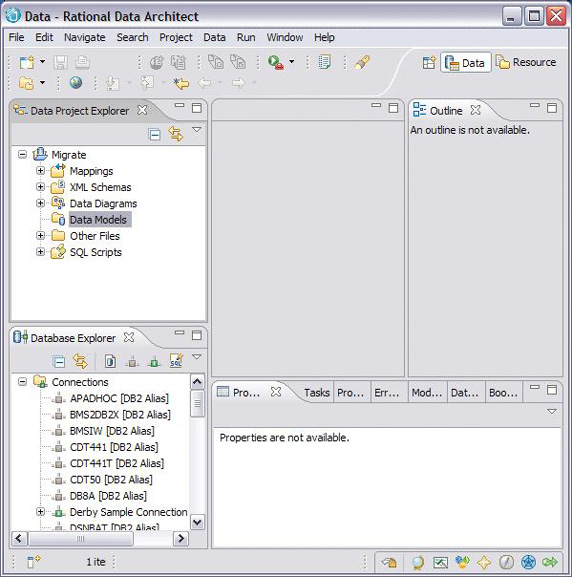
Task: Select the Data perspective button
Action: point(466,63)
